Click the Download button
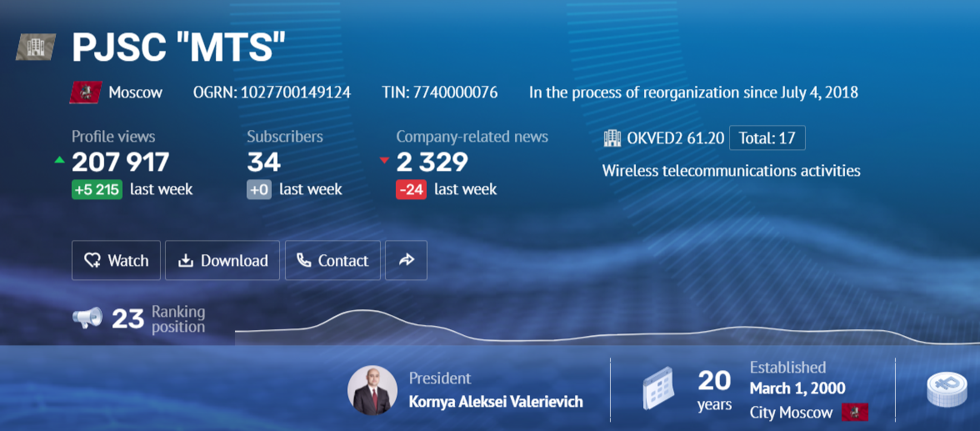This screenshot has height=431, width=980. 222,260
